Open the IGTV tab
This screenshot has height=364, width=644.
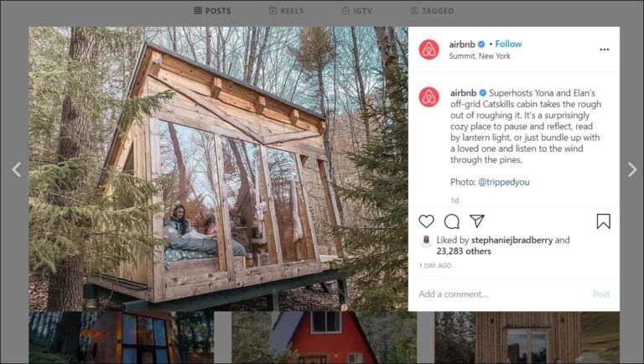pyautogui.click(x=357, y=11)
